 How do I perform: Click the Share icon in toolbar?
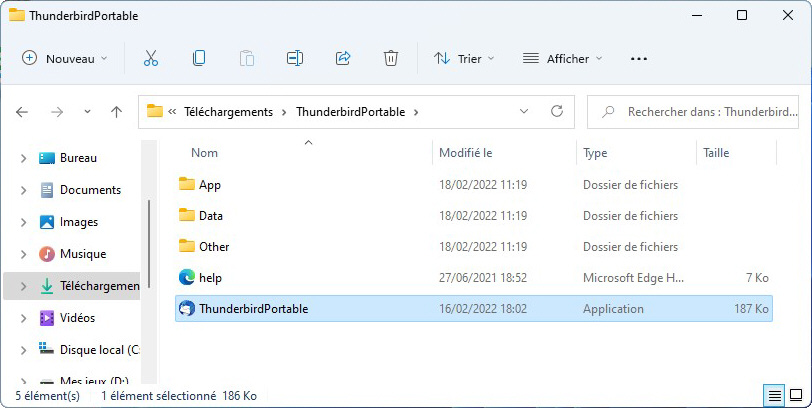pos(343,58)
